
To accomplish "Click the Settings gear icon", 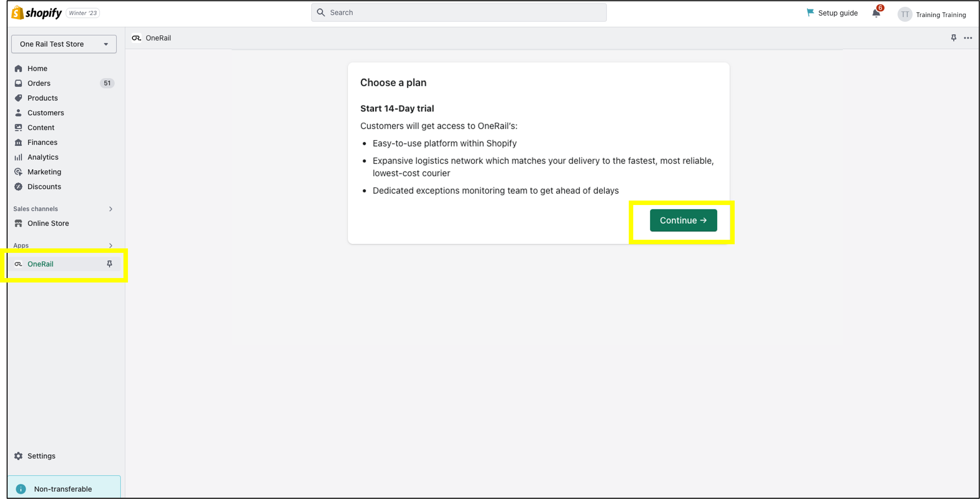I will click(x=18, y=456).
